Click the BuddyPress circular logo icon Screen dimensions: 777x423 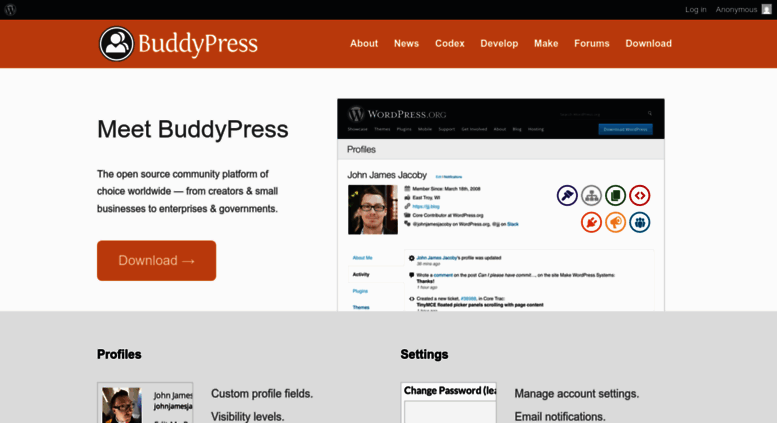coord(116,44)
